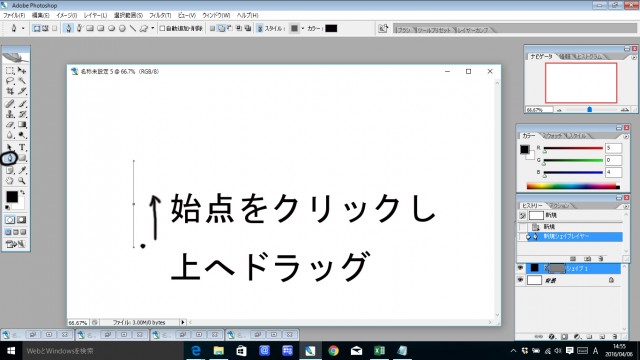
Task: Select the Magic Wand tool
Action: tap(22, 81)
